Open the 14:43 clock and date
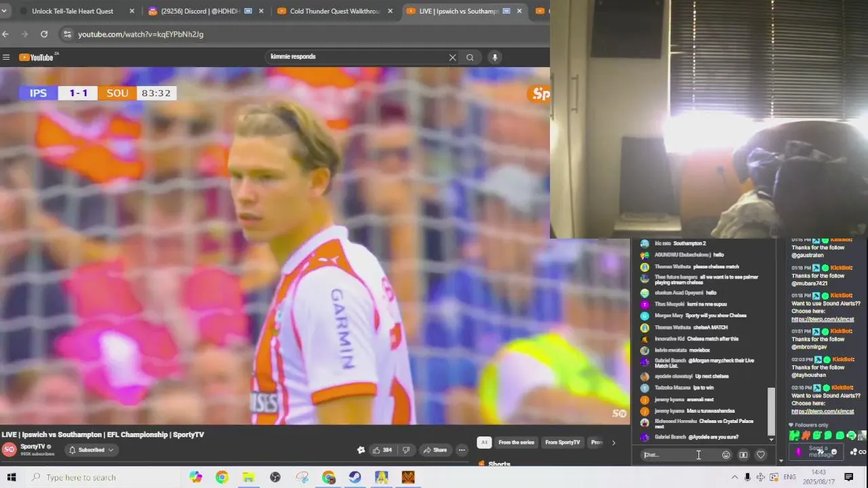This screenshot has height=488, width=868. click(x=818, y=477)
